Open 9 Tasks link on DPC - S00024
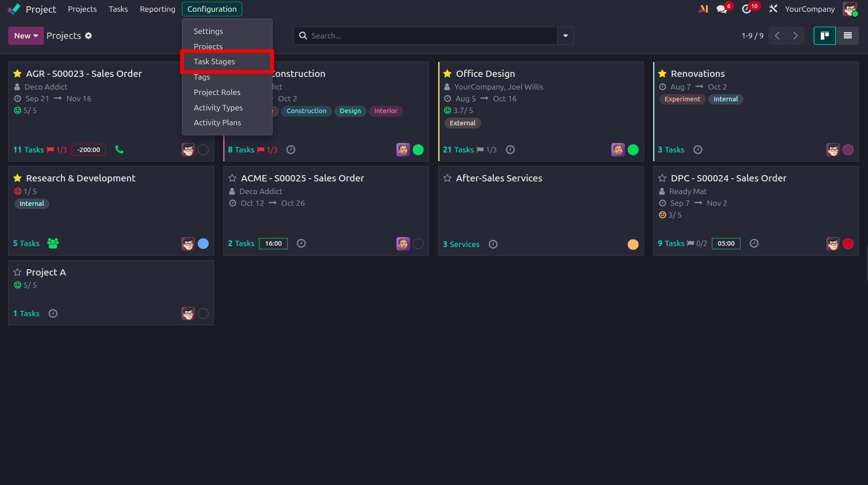 point(671,243)
